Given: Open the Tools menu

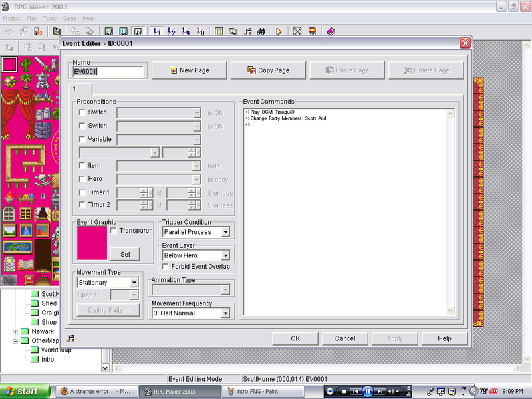Looking at the screenshot, I should (x=50, y=19).
